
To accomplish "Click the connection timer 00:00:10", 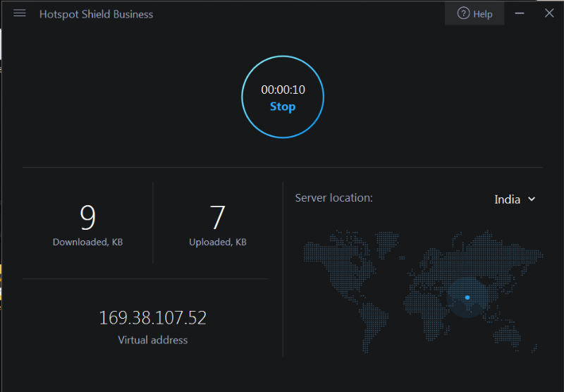I will (x=283, y=90).
